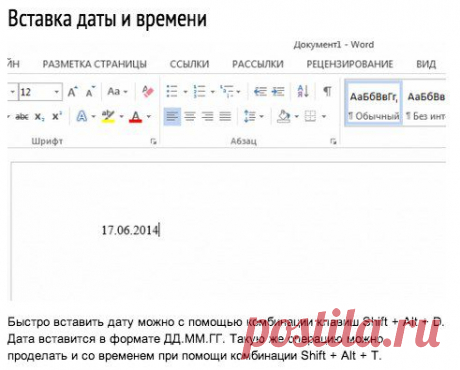
Task: Toggle superscript formatting
Action: click(57, 117)
